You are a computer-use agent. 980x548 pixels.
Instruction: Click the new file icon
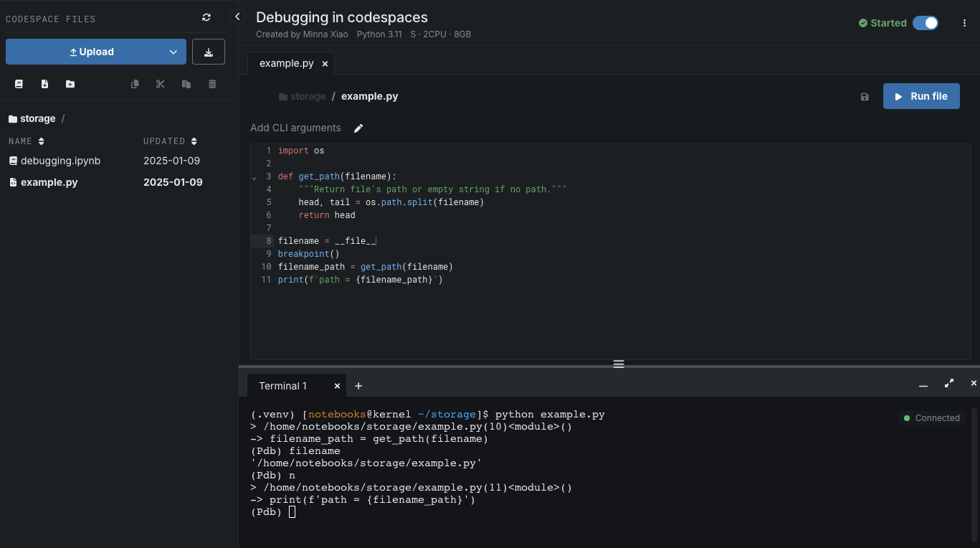point(44,84)
